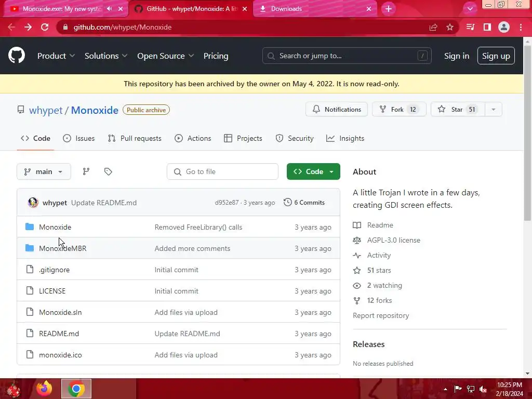The image size is (532, 399).
Task: Expand the Product menu
Action: (56, 56)
